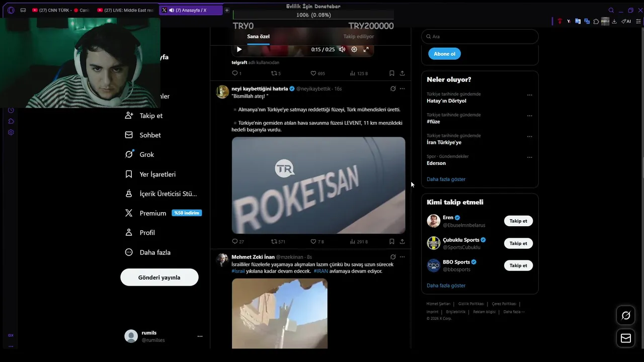The width and height of the screenshot is (644, 362).
Task: Retweet the post with 5 reposts
Action: point(276,73)
